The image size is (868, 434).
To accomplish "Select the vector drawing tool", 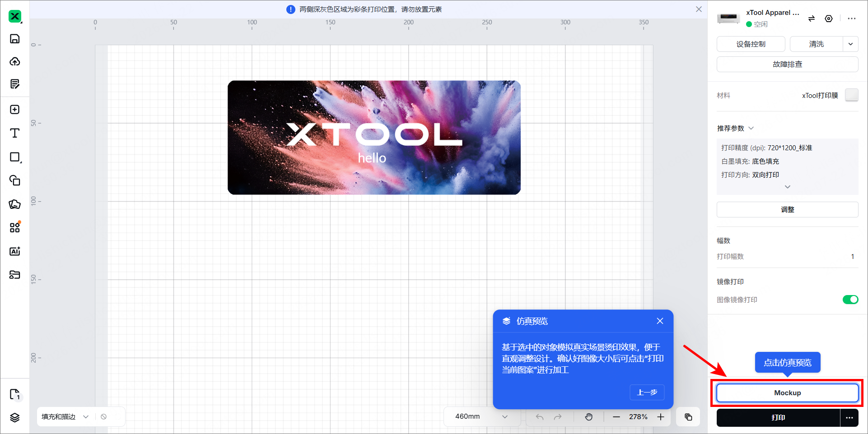I will pos(15,204).
